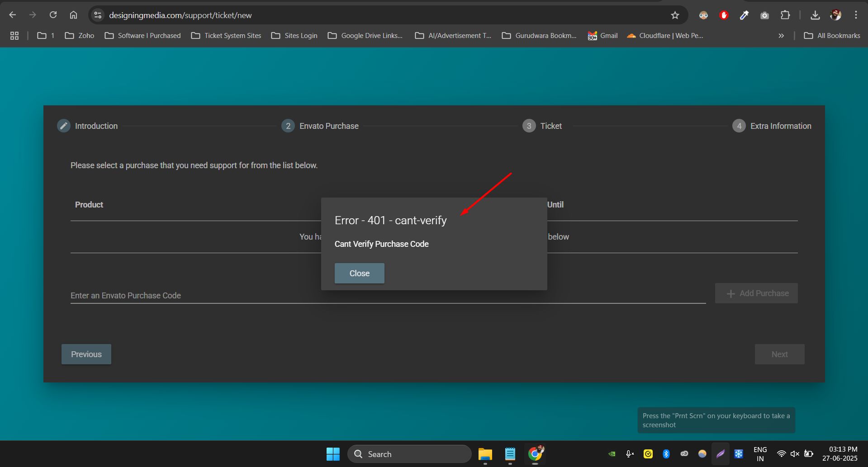Click the Previous button

click(x=86, y=354)
